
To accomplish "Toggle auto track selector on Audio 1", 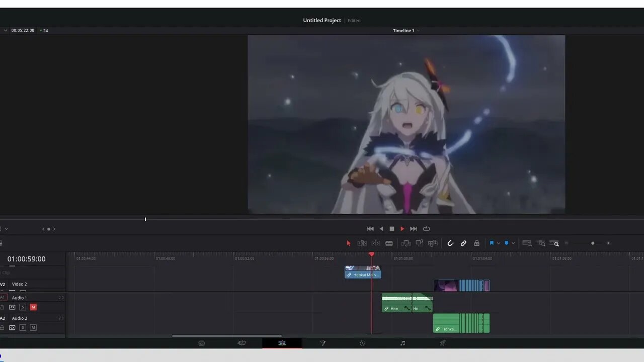I will (x=12, y=307).
